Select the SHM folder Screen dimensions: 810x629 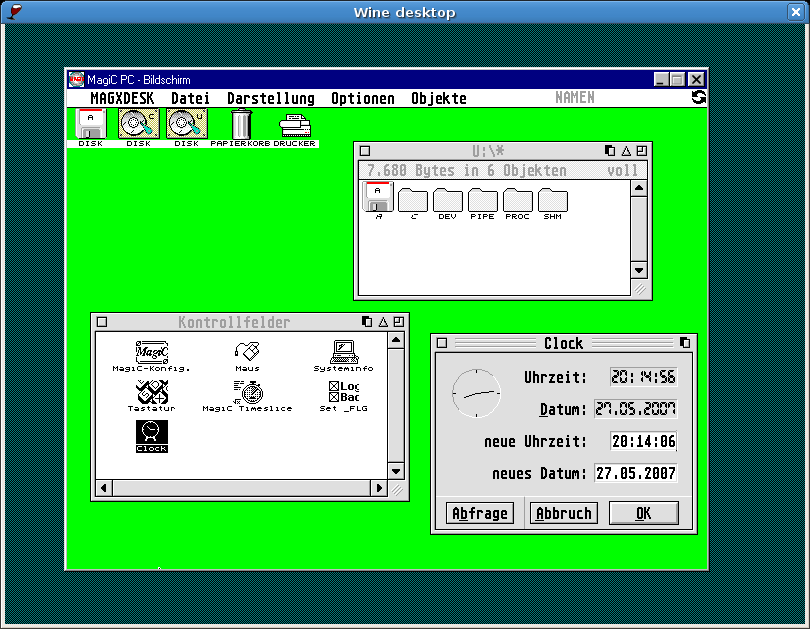(x=553, y=204)
